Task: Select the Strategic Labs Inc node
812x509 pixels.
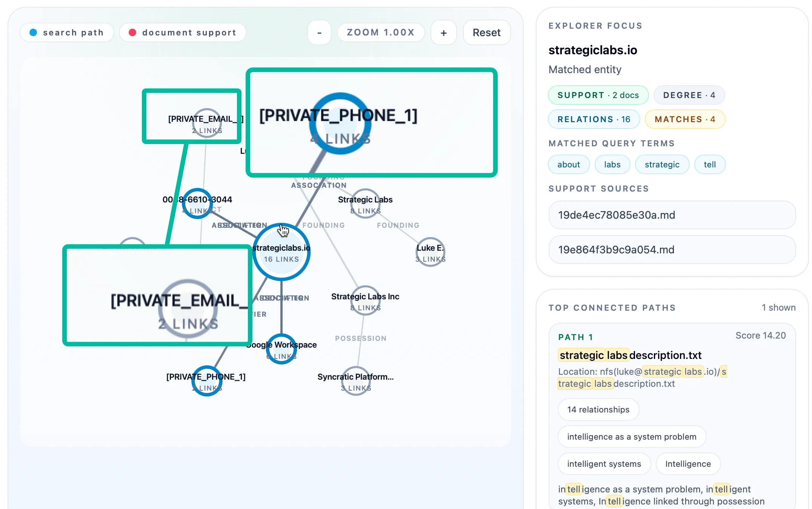Action: pyautogui.click(x=365, y=301)
